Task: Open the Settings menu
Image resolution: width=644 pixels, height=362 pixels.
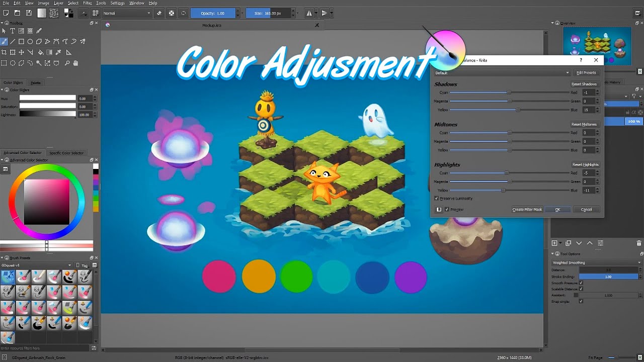Action: pos(117,3)
